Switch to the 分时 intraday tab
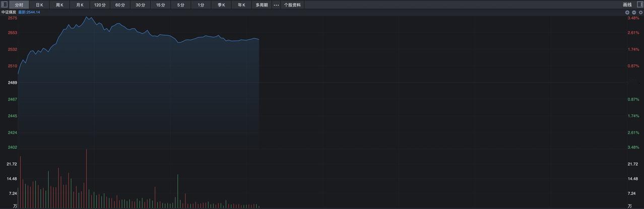This screenshot has width=644, height=209. click(19, 5)
